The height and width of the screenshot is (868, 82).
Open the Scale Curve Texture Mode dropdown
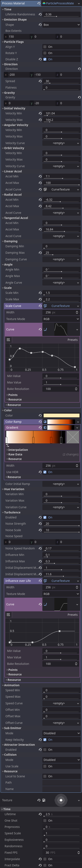tap(61, 319)
